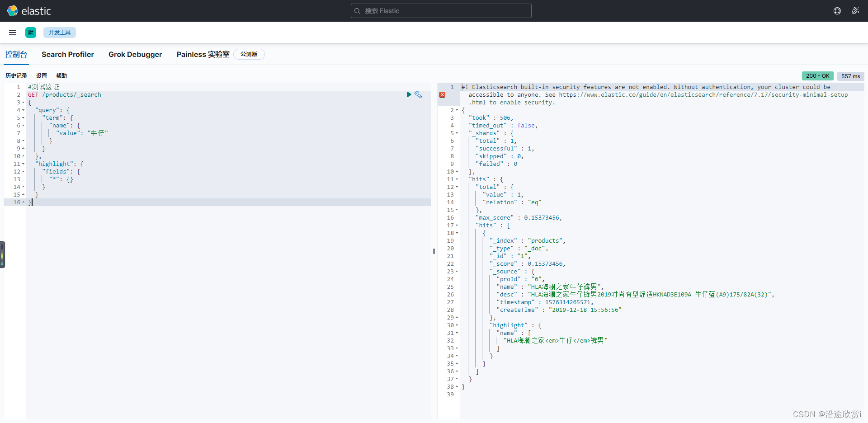Open the help menu icon in header
This screenshot has height=423, width=868.
pyautogui.click(x=837, y=11)
